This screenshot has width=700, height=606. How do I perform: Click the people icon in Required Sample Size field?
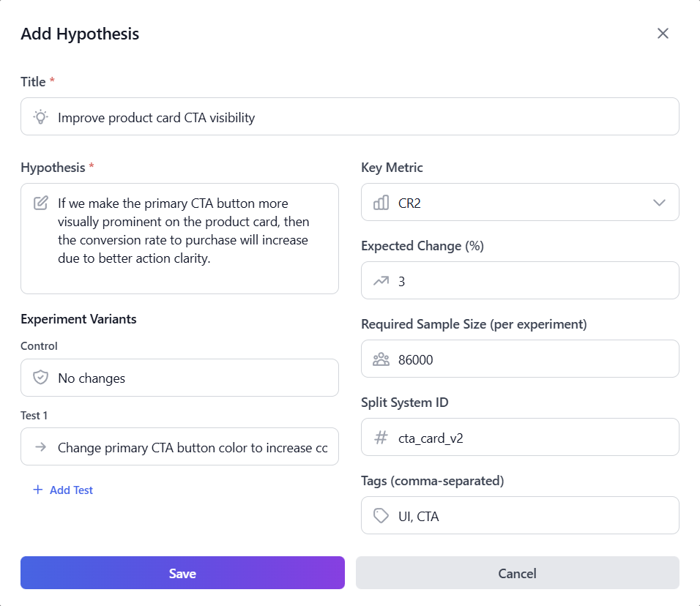(x=381, y=359)
